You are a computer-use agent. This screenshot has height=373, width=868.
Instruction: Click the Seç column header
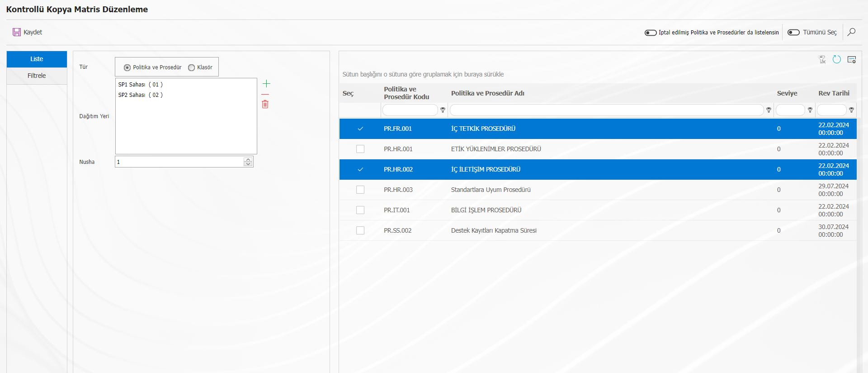click(x=348, y=93)
